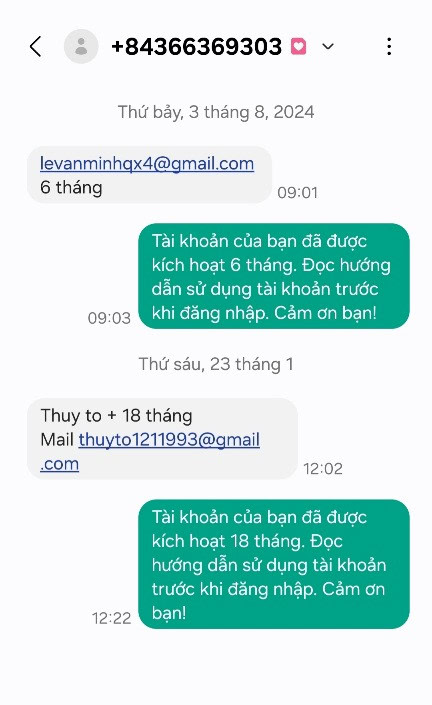Image resolution: width=432 pixels, height=705 pixels.
Task: Select the green '6 tháng' activation reply bubble
Action: click(x=274, y=276)
